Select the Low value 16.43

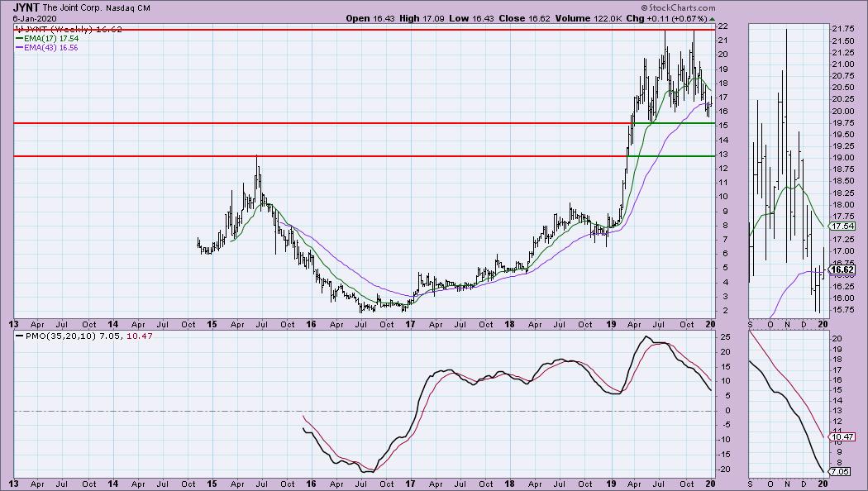pos(484,18)
